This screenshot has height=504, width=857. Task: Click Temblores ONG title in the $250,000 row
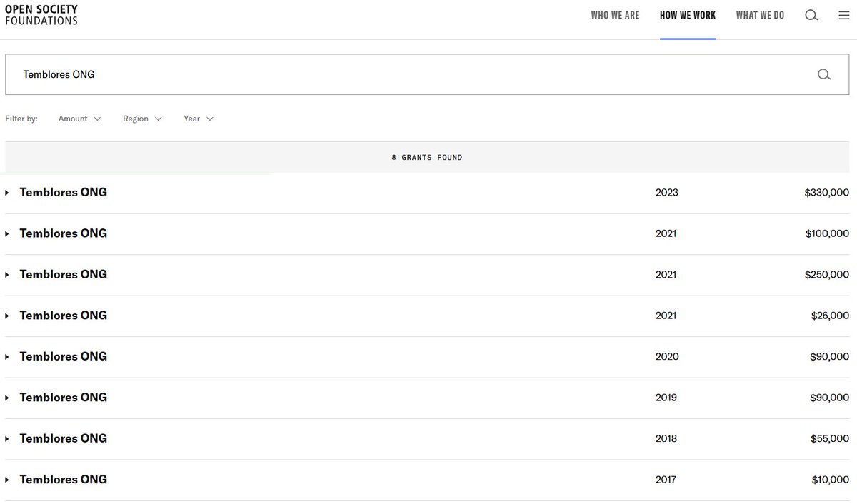pos(64,274)
